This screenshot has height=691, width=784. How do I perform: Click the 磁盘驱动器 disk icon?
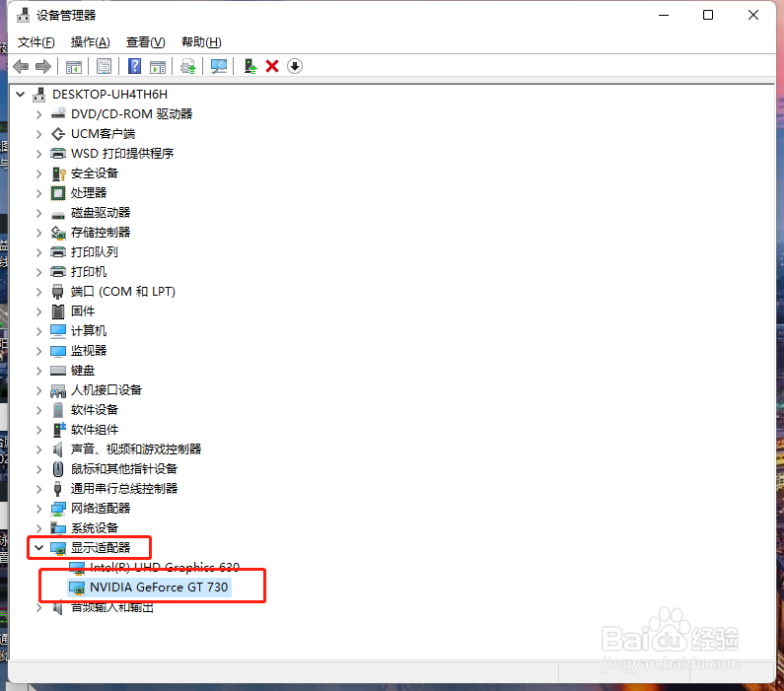tap(58, 215)
